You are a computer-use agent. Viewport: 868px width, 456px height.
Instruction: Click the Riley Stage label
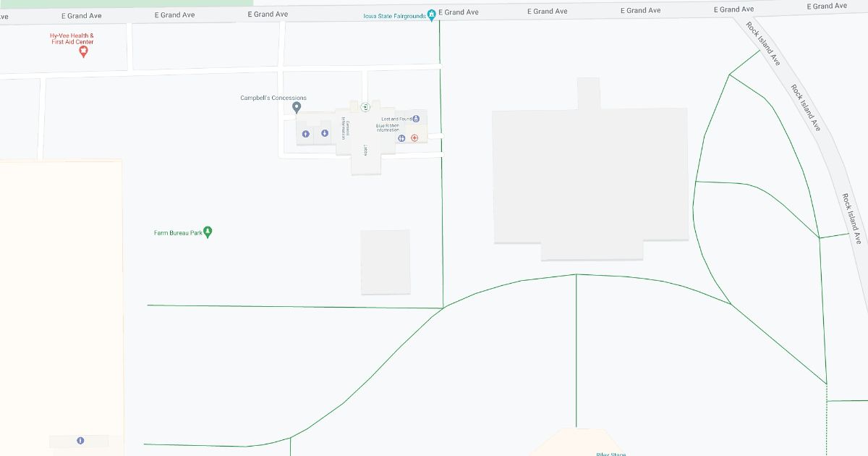[610, 453]
